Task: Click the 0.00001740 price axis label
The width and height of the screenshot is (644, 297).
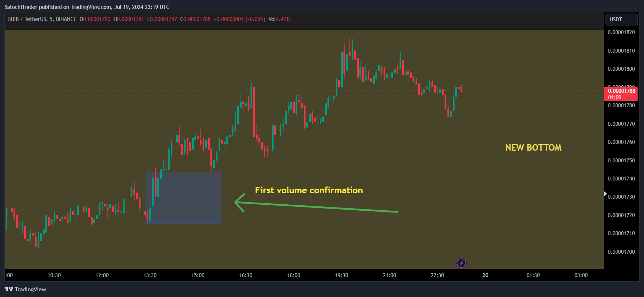Action: pos(621,179)
